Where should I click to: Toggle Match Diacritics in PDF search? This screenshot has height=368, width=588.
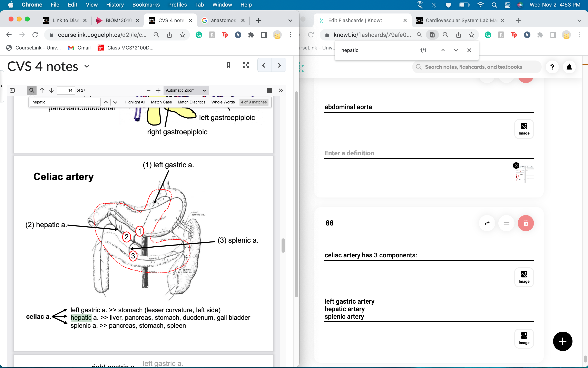click(192, 102)
